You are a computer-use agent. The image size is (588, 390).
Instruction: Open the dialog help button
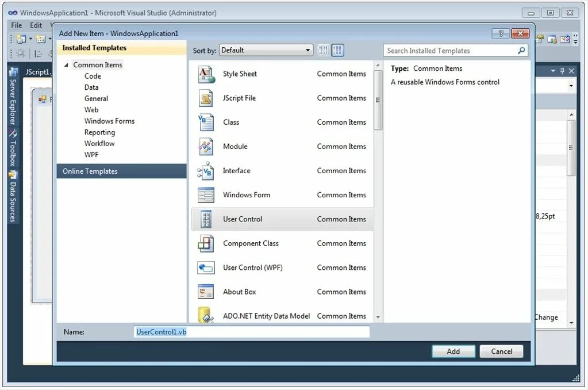point(501,33)
